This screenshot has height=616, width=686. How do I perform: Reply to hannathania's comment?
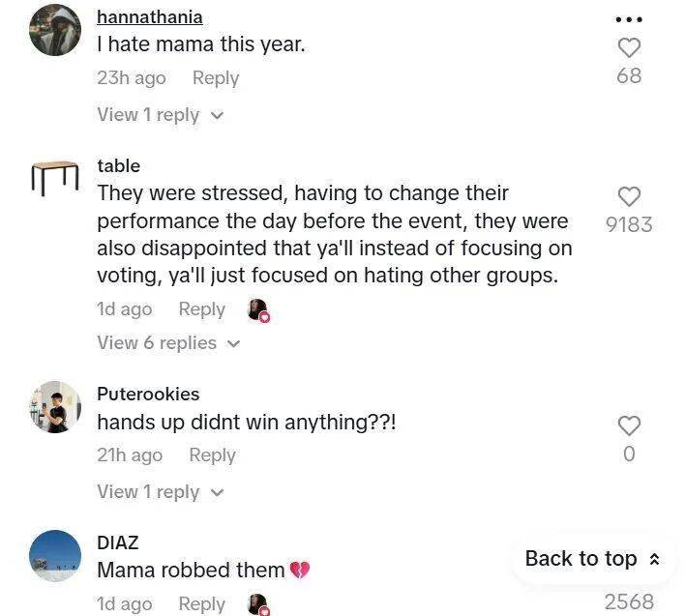coord(215,78)
